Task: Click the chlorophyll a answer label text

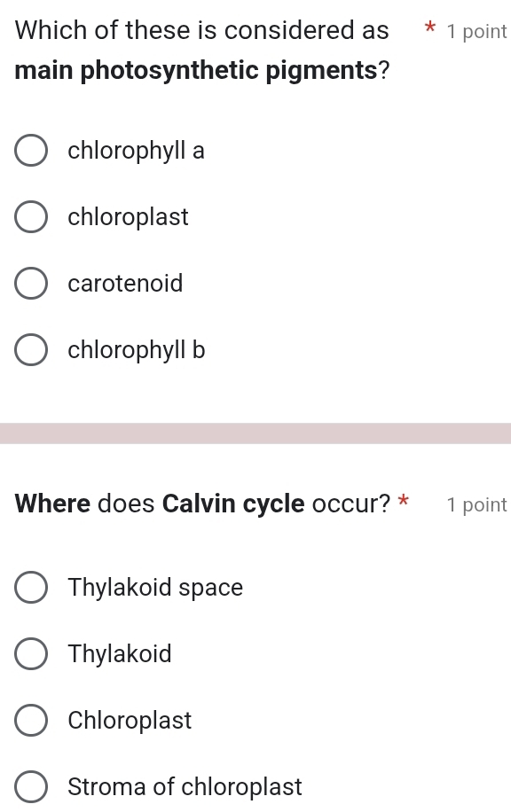Action: click(x=136, y=150)
